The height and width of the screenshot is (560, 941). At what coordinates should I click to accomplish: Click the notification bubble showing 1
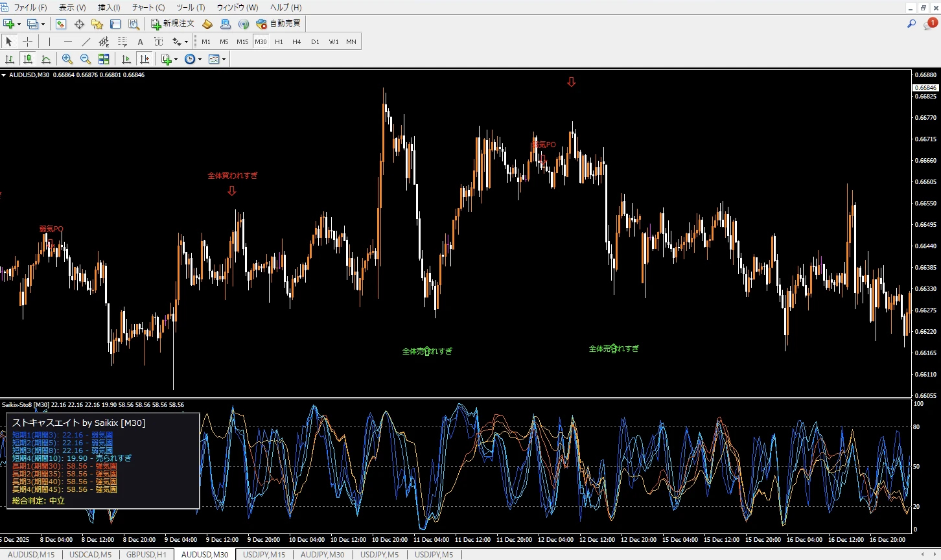click(x=931, y=23)
